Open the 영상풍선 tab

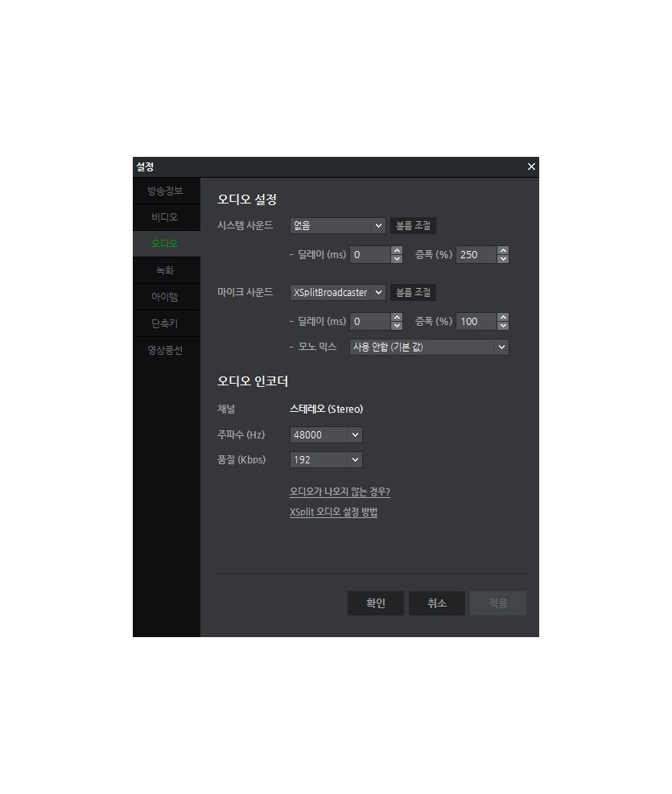166,350
